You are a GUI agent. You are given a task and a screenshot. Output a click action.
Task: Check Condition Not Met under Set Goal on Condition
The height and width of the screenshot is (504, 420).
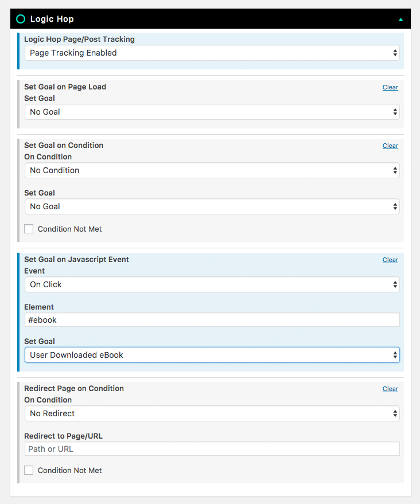click(29, 229)
